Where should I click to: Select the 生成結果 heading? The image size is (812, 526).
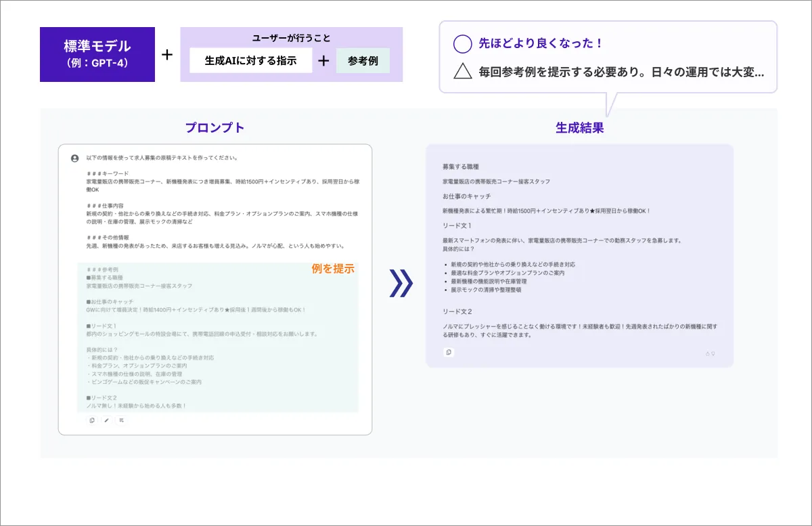click(x=579, y=127)
